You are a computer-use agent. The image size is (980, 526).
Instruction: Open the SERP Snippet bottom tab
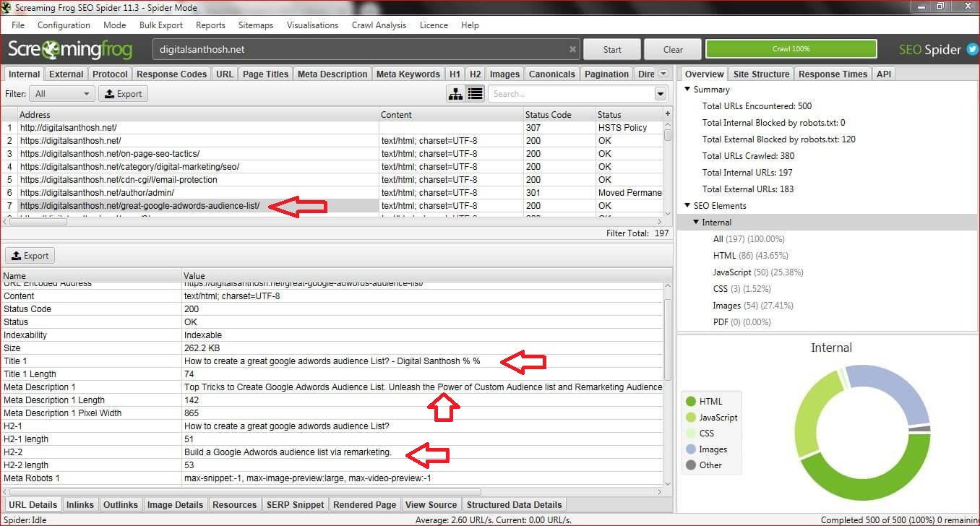pos(296,505)
